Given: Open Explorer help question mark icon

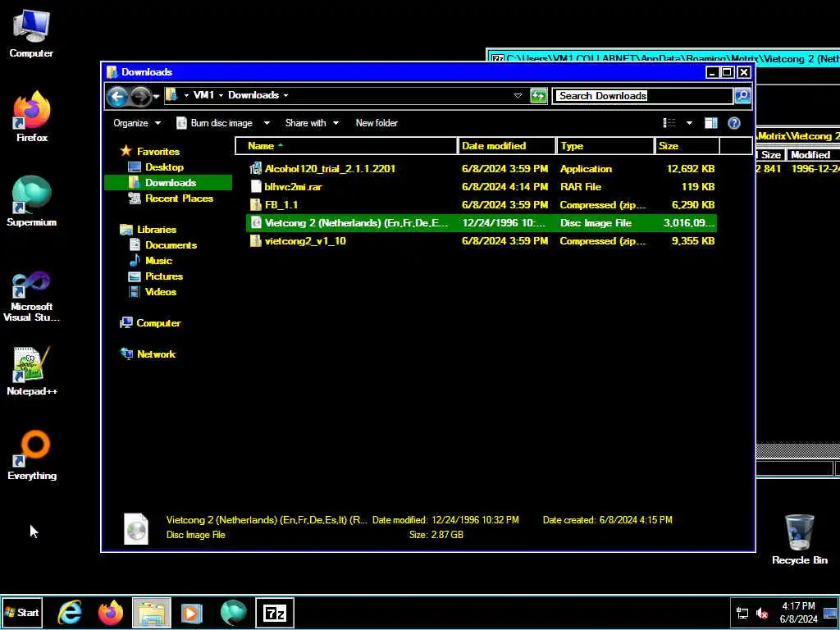Looking at the screenshot, I should coord(734,123).
